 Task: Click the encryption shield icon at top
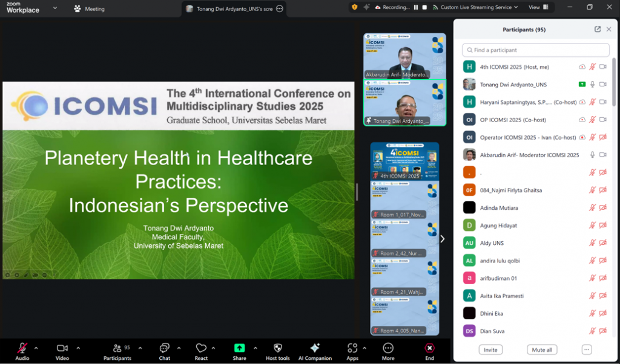[x=354, y=7]
